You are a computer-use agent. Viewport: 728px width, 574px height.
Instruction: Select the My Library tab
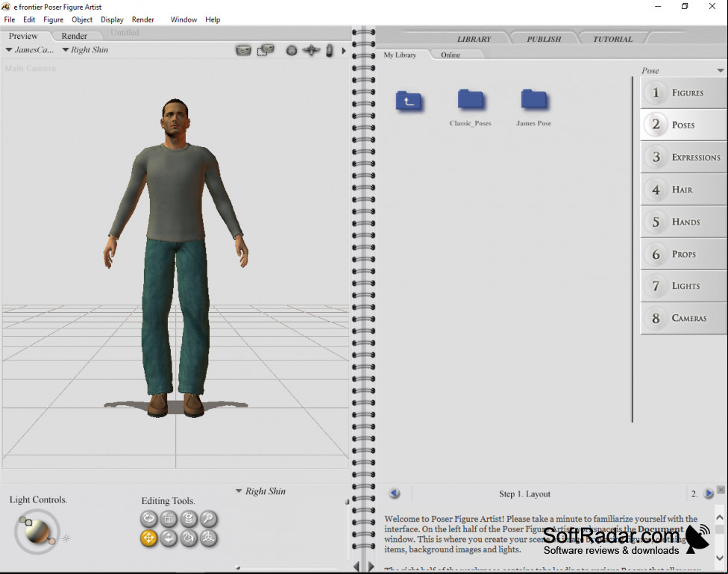click(401, 54)
